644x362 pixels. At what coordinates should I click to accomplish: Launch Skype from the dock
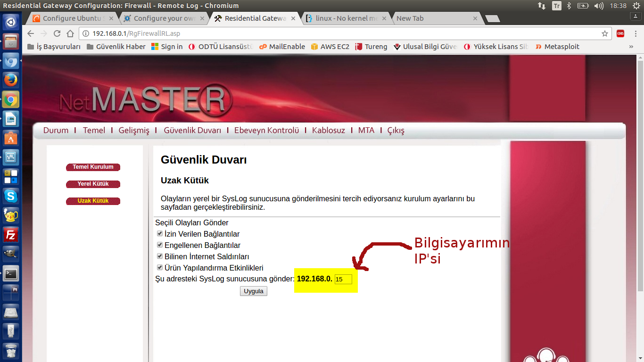tap(11, 196)
